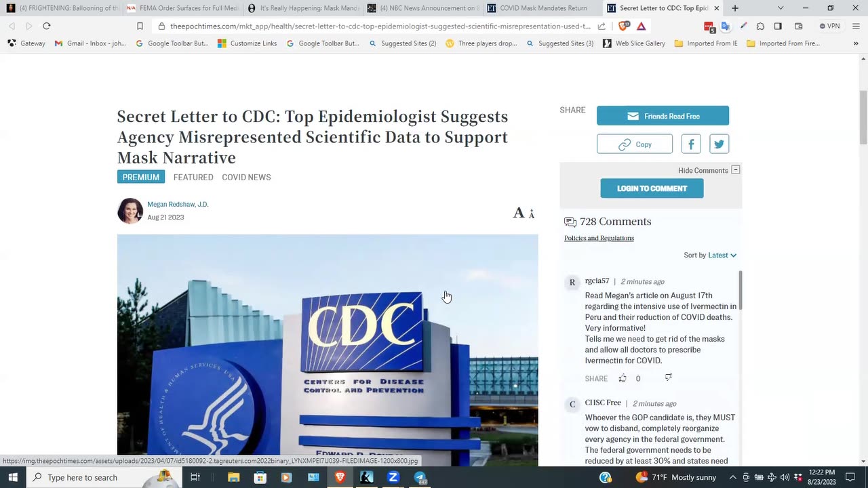The width and height of the screenshot is (868, 488).
Task: Click the browser back arrow
Action: (x=12, y=26)
